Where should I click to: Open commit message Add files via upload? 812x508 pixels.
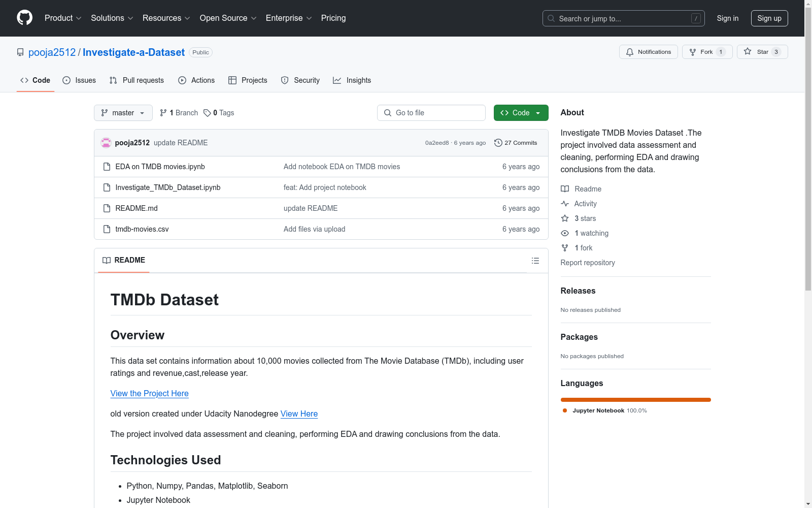315,229
